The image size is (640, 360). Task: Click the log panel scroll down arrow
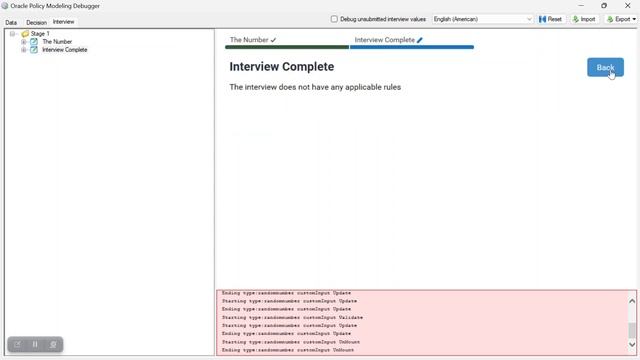632,344
